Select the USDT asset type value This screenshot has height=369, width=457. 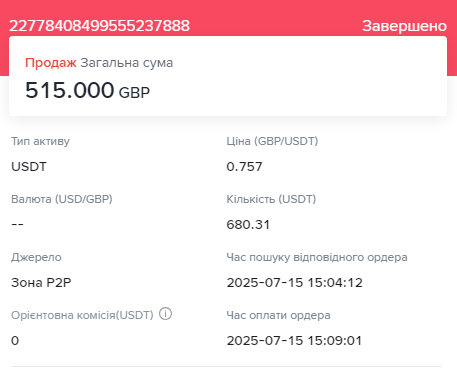click(29, 166)
